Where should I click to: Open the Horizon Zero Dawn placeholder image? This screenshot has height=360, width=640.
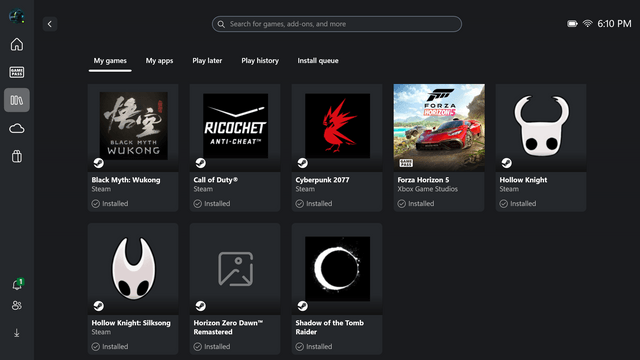point(236,269)
